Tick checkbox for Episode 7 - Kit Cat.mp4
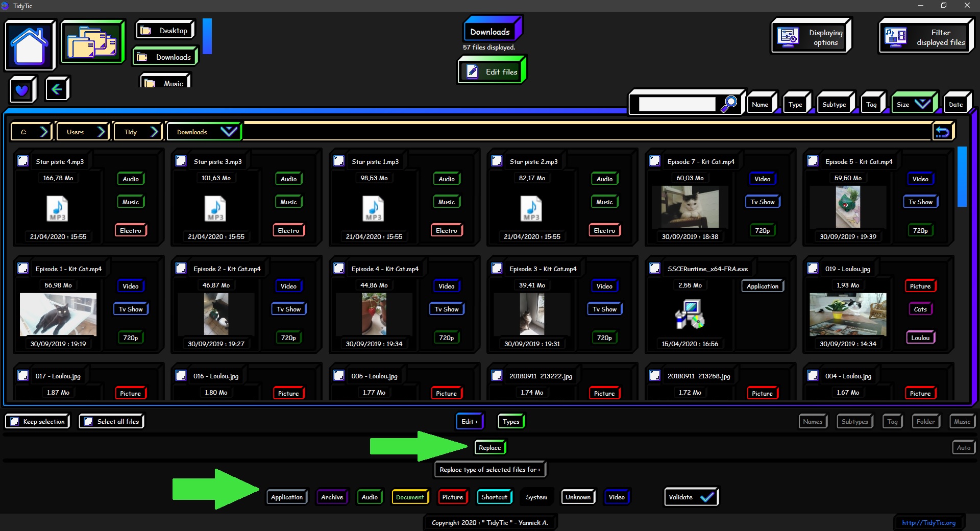This screenshot has height=531, width=980. tap(655, 161)
